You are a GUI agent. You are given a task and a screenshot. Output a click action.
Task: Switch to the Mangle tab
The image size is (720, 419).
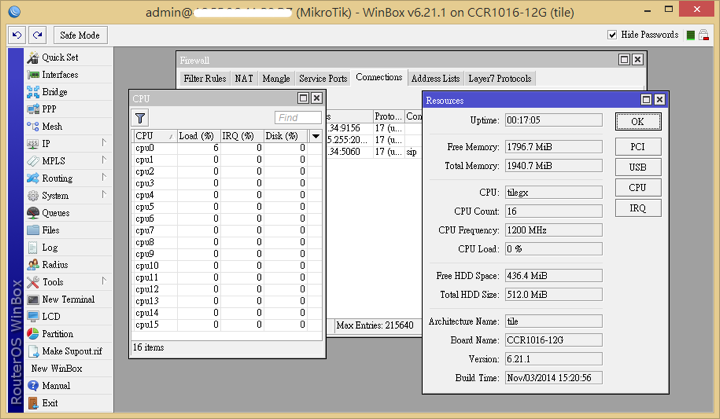click(x=276, y=79)
